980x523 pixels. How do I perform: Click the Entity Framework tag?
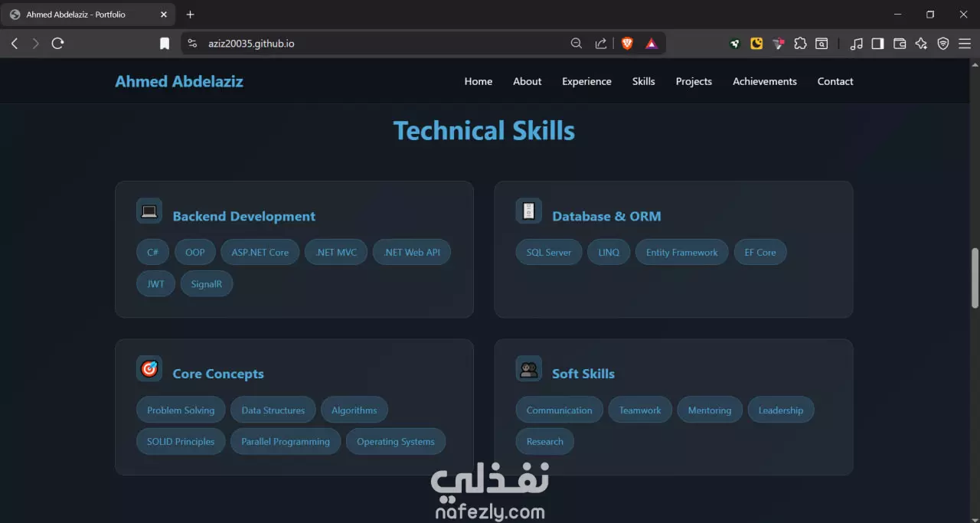coord(682,252)
